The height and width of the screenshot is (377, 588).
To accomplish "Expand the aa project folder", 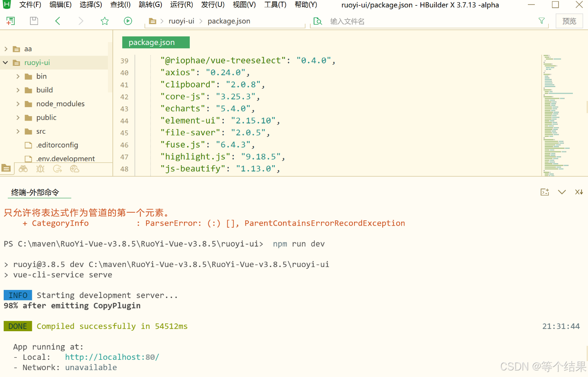I will (6, 49).
